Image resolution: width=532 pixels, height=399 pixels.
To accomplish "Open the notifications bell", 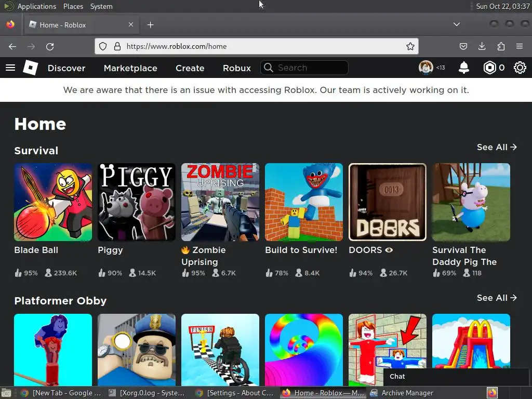I will (x=464, y=68).
